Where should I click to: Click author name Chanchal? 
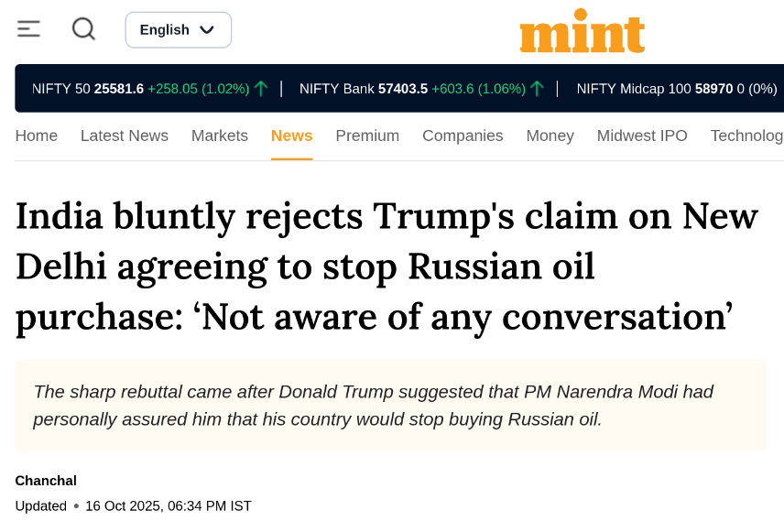46,481
